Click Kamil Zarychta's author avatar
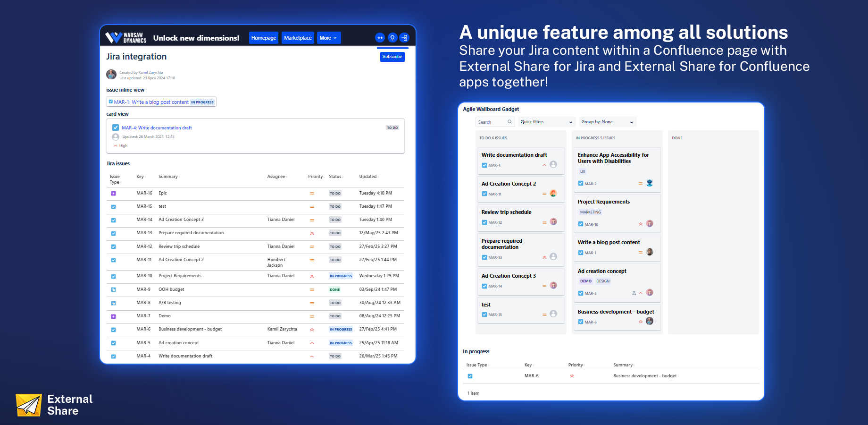The height and width of the screenshot is (425, 868). coord(111,75)
